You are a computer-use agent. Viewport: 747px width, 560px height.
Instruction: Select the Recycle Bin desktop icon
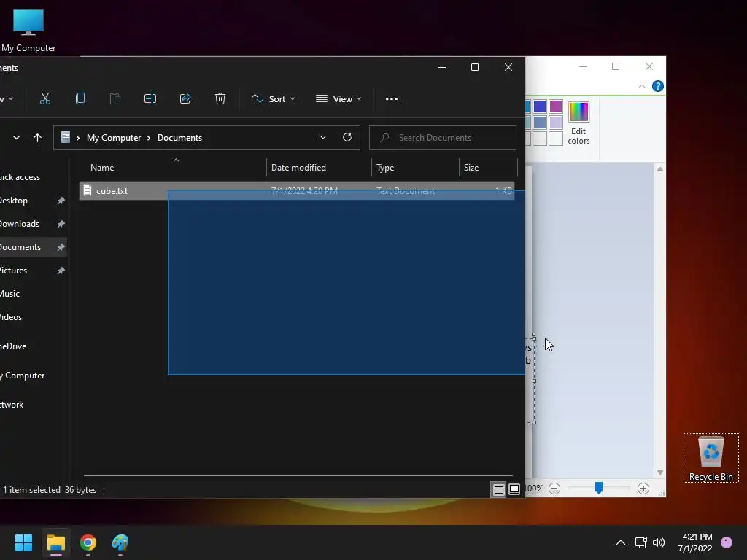pyautogui.click(x=711, y=458)
